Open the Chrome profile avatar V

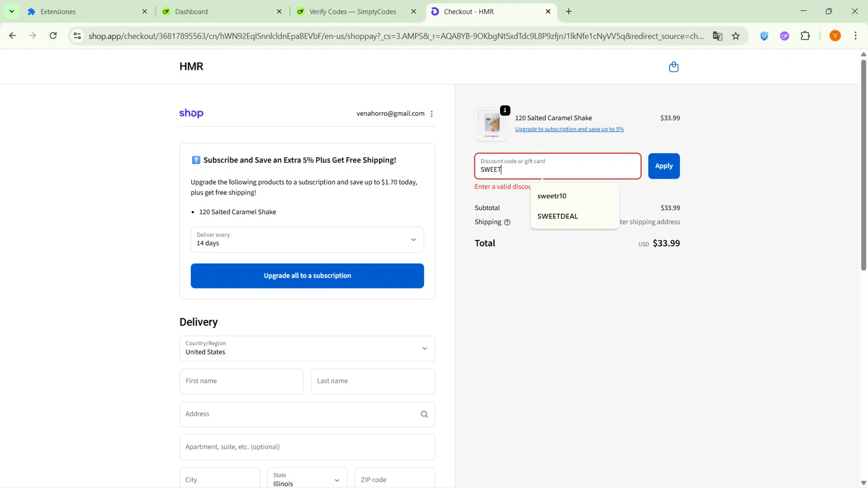[835, 36]
